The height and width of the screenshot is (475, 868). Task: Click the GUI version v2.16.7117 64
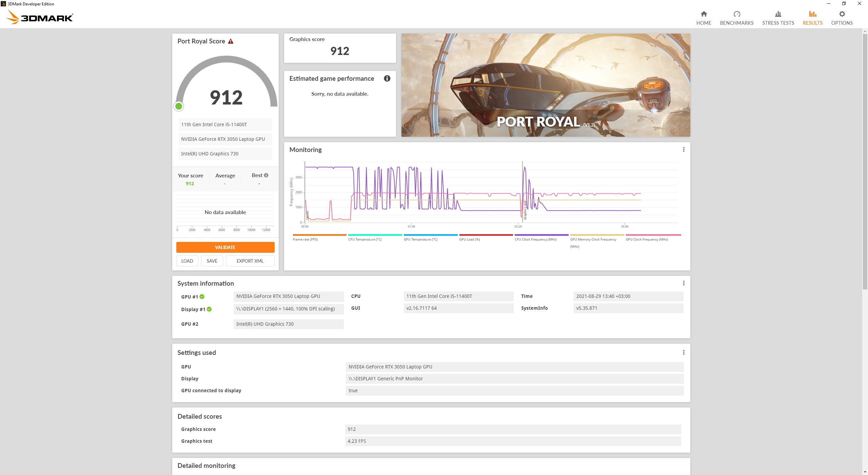pyautogui.click(x=458, y=308)
